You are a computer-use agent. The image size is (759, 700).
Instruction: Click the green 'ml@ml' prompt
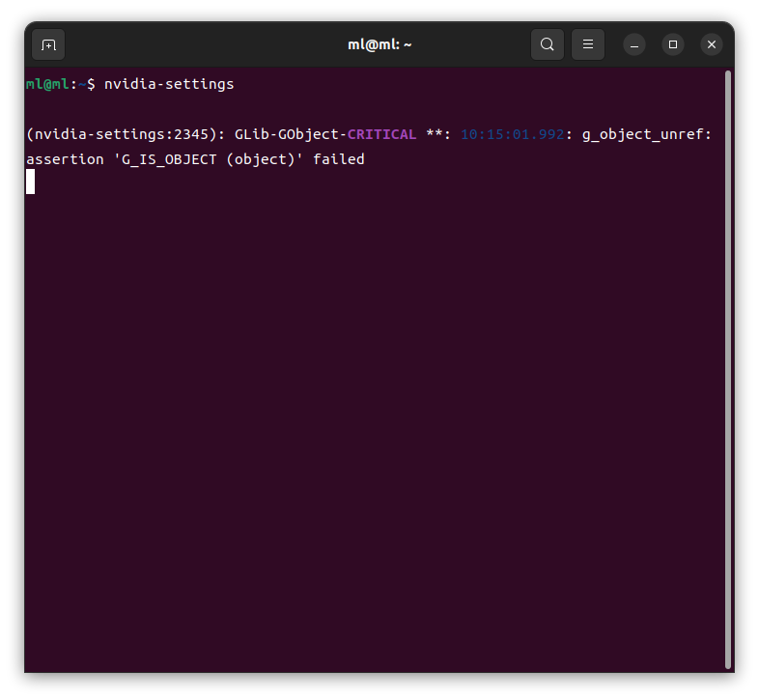(x=47, y=84)
